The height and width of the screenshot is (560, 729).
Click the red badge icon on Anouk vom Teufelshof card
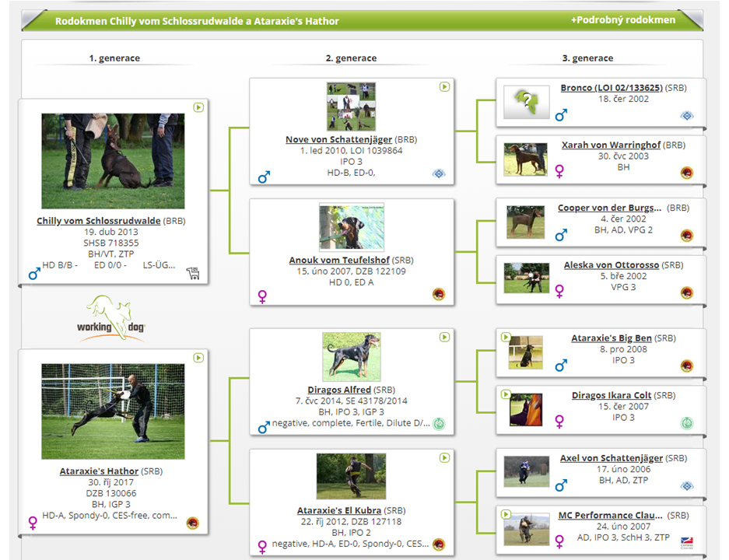(439, 294)
